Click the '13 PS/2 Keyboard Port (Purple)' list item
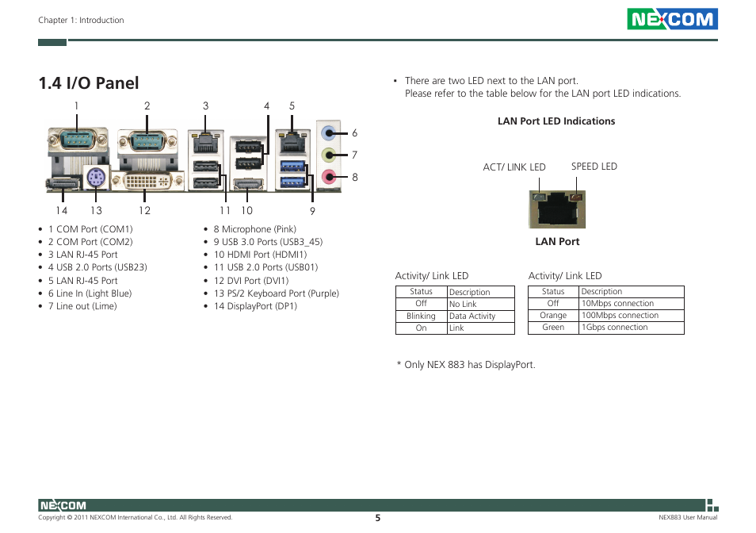 coord(277,293)
